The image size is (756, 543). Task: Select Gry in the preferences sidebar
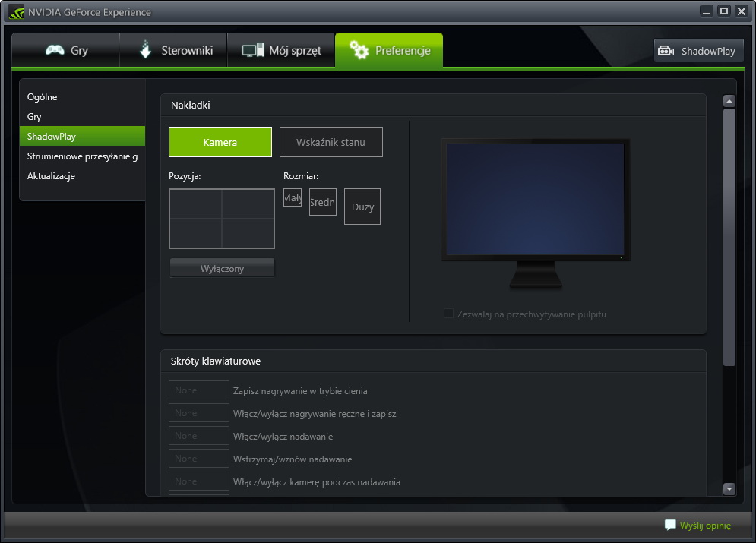click(x=82, y=117)
